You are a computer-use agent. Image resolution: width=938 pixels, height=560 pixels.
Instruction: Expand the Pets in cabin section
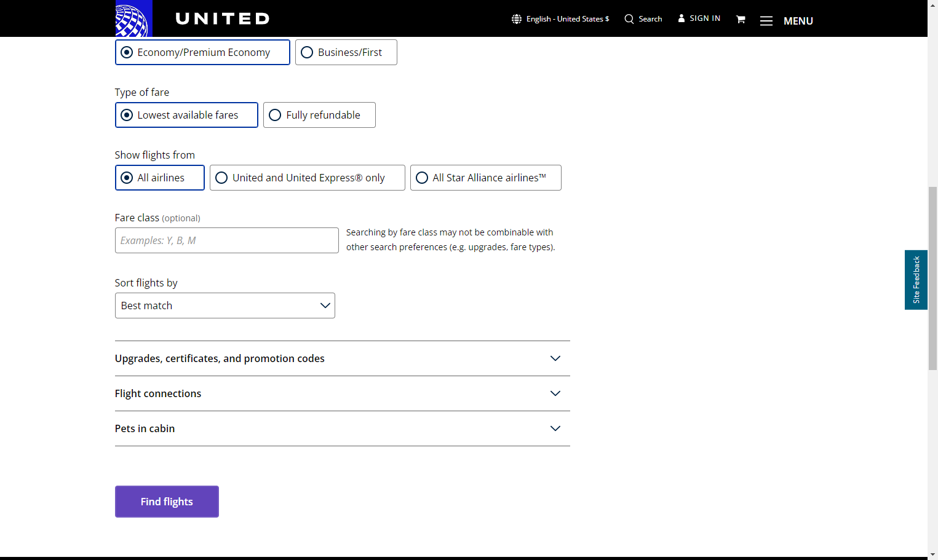click(x=343, y=428)
